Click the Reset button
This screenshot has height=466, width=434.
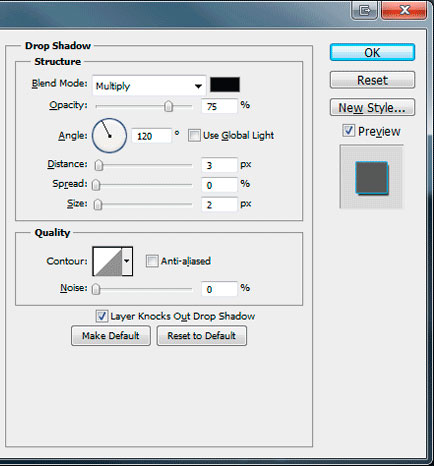(372, 80)
